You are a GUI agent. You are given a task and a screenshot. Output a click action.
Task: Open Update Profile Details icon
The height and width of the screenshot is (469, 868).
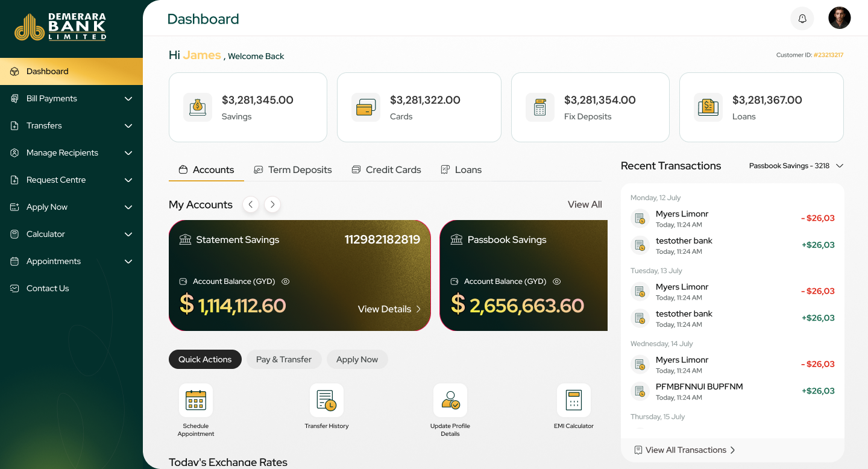point(450,400)
